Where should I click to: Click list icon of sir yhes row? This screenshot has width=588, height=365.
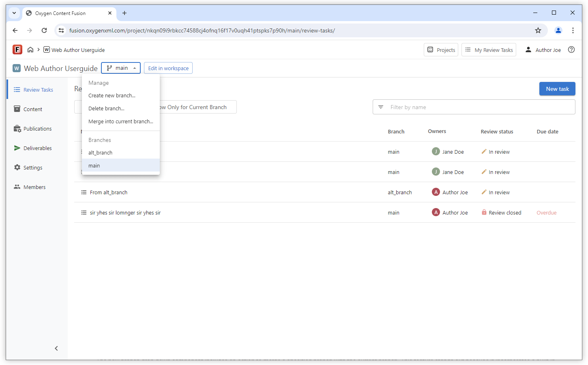(x=84, y=213)
